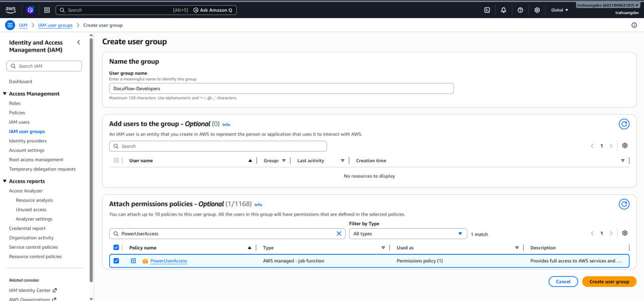The width and height of the screenshot is (644, 301).
Task: Open the Filter by Type dropdown
Action: (408, 234)
